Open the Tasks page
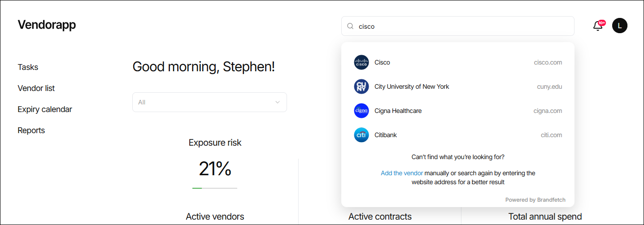 tap(28, 67)
